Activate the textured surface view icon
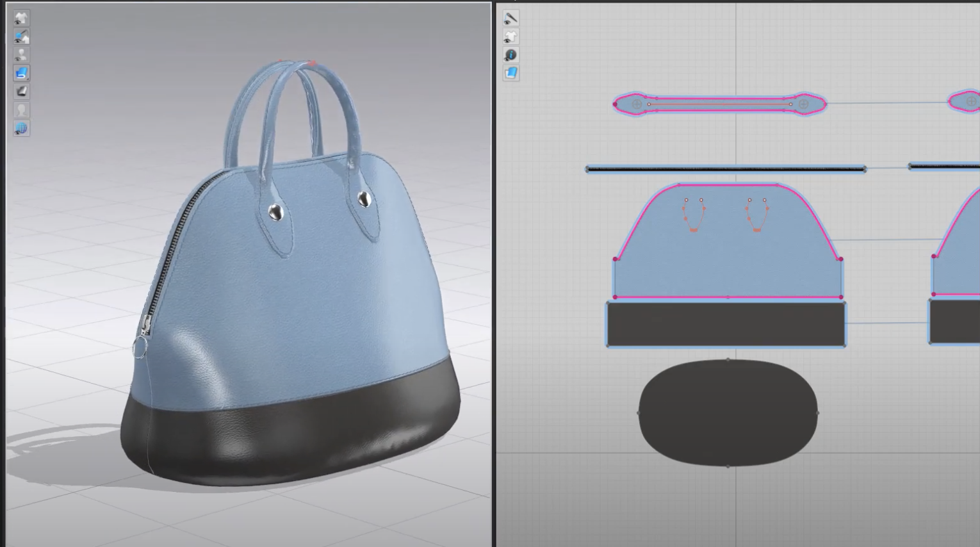980x547 pixels. tap(21, 73)
